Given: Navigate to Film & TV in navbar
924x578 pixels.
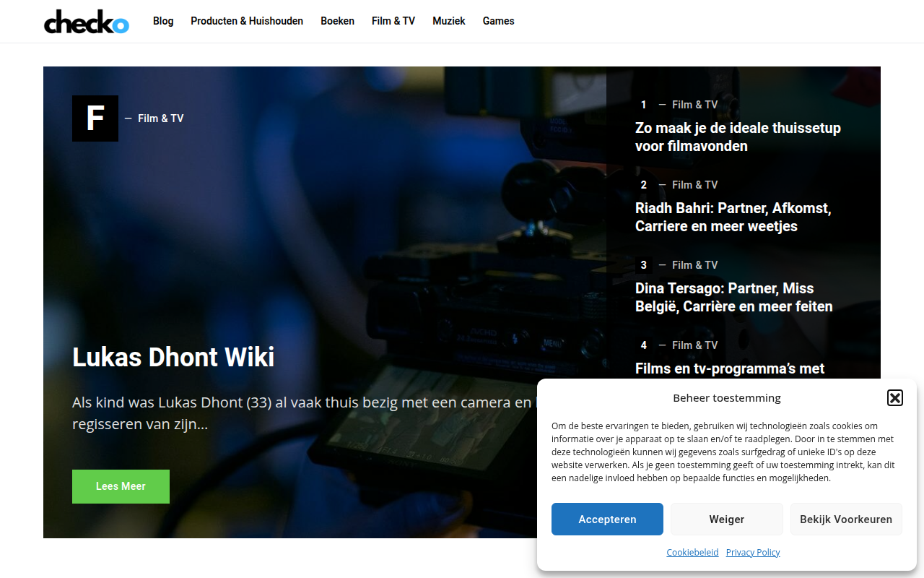Looking at the screenshot, I should pos(393,21).
